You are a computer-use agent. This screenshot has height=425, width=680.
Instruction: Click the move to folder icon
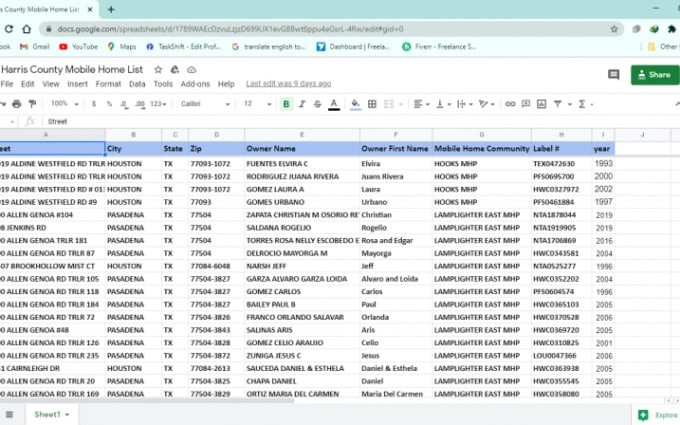pos(175,69)
